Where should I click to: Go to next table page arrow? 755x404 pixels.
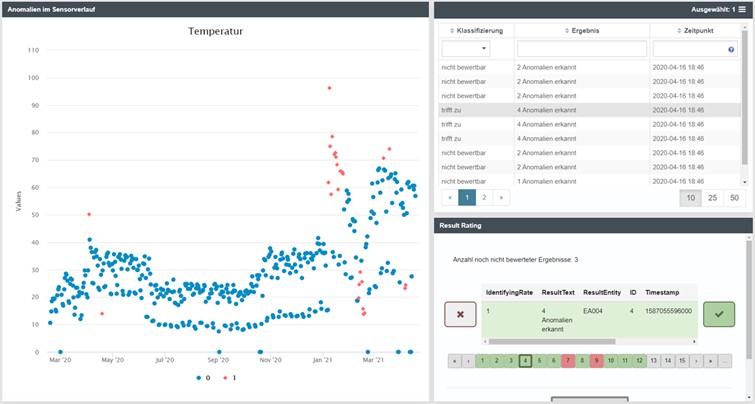coord(501,197)
